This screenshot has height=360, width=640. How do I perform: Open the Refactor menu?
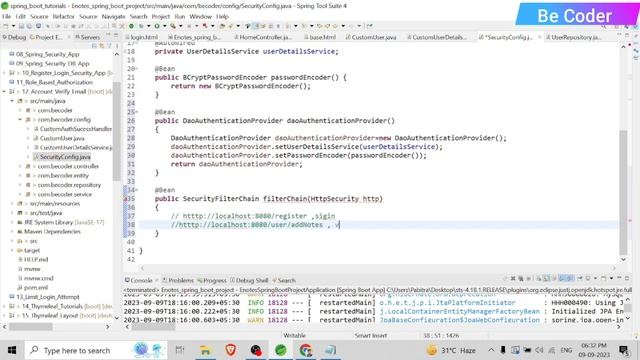point(64,16)
